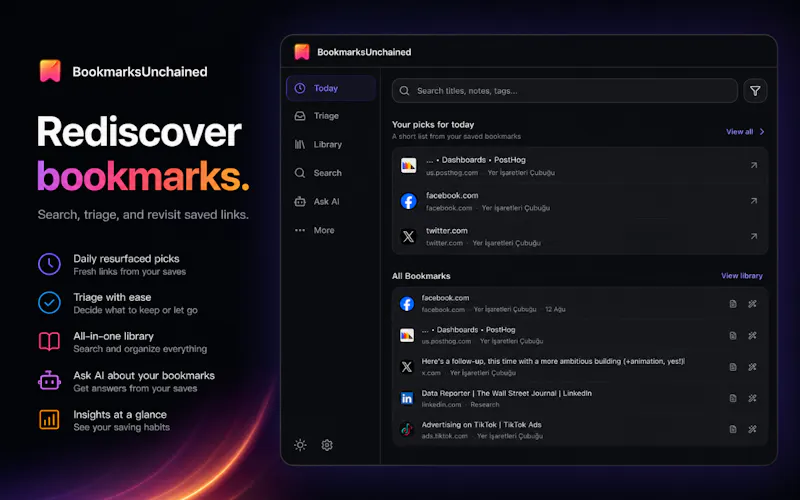
Task: Open settings gear in sidebar footer
Action: click(327, 445)
